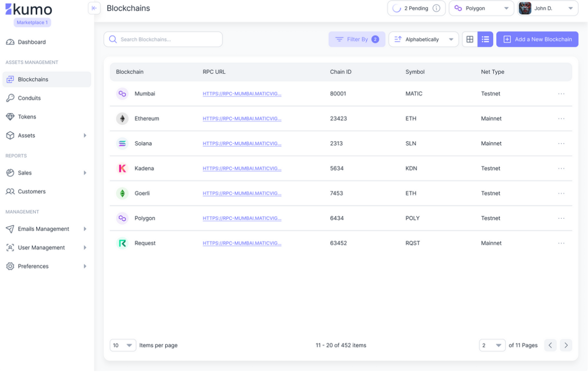Open the three-dot menu for Request row
Screen dimensions: 588x372
coord(561,243)
